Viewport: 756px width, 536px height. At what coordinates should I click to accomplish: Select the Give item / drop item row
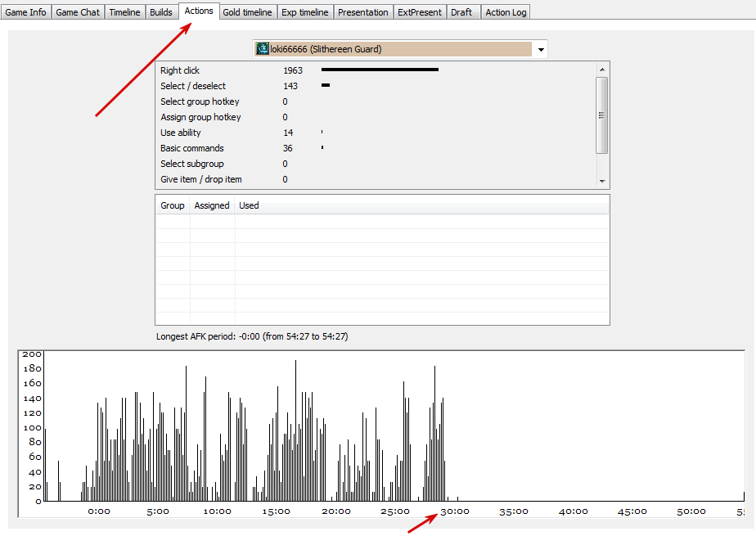tap(375, 179)
